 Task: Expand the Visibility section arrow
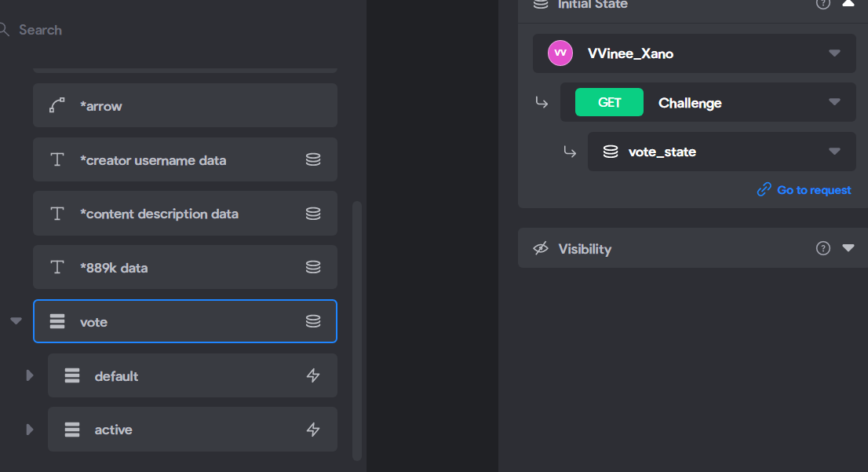(848, 247)
